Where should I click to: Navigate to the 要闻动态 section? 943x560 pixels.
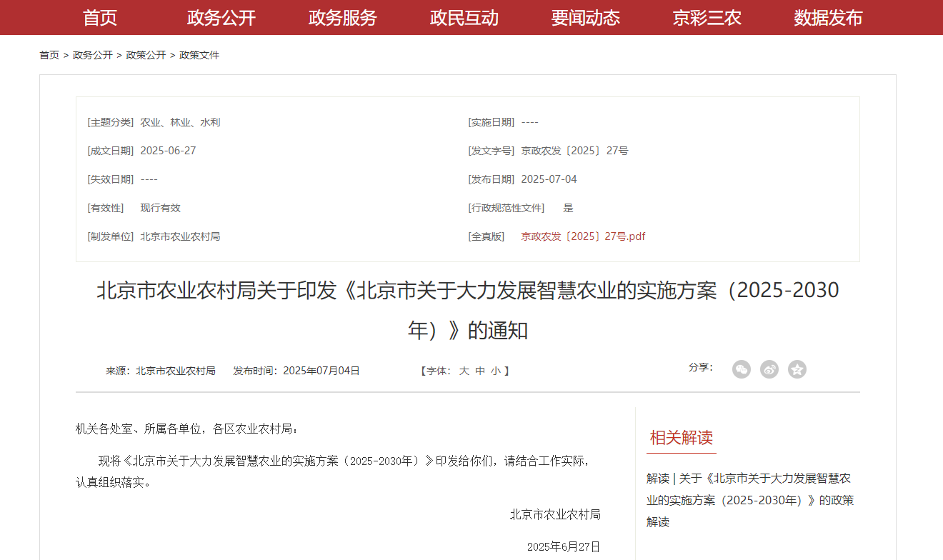tap(586, 18)
